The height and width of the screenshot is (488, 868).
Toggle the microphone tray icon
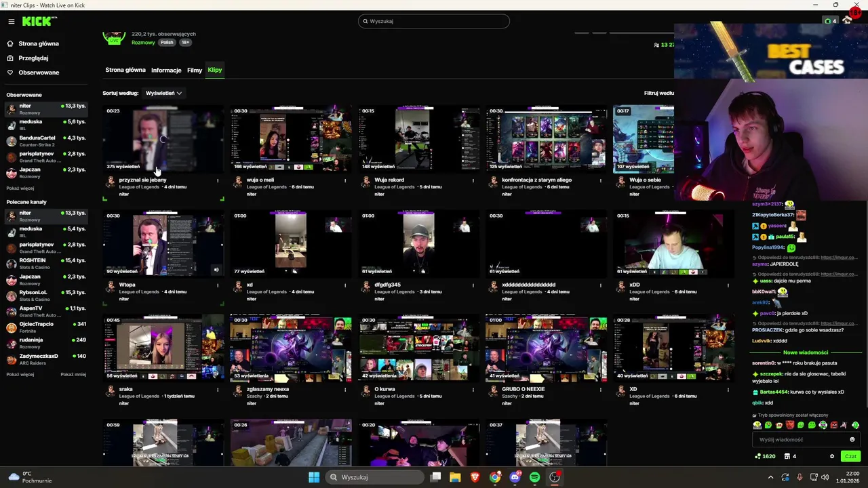800,477
